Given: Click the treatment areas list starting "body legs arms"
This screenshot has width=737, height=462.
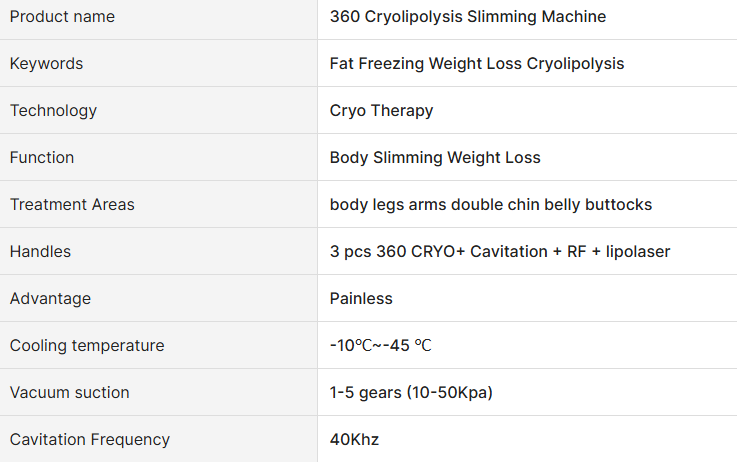Looking at the screenshot, I should [490, 205].
